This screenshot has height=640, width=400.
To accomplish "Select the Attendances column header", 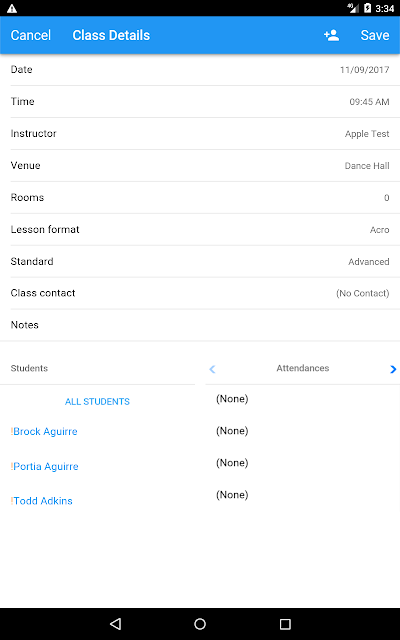I will point(302,368).
